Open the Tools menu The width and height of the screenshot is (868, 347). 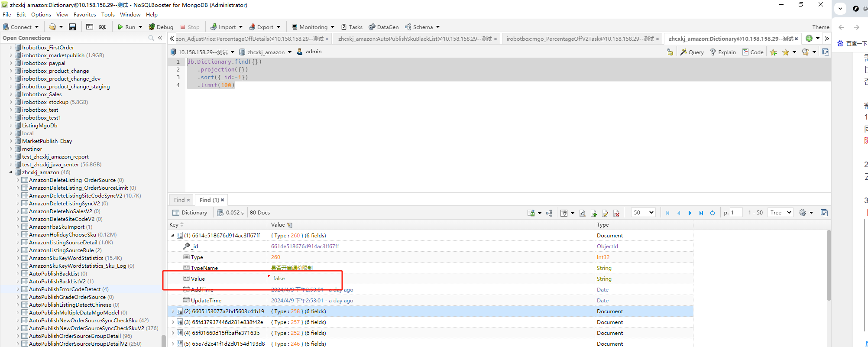[108, 14]
